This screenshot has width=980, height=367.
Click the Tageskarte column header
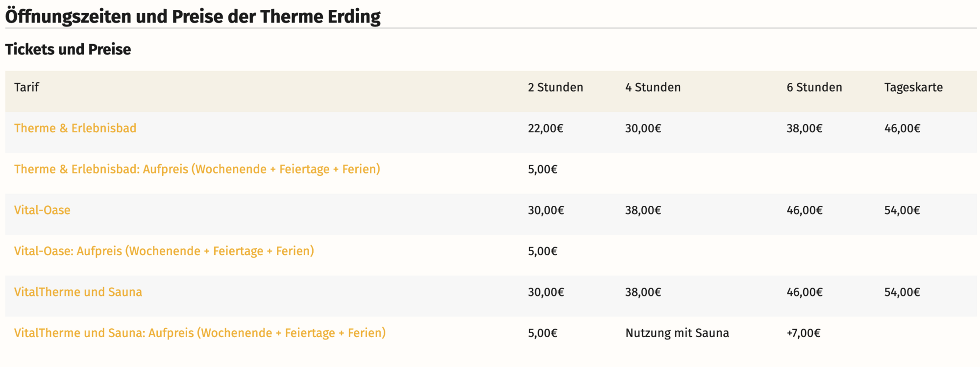coord(913,87)
